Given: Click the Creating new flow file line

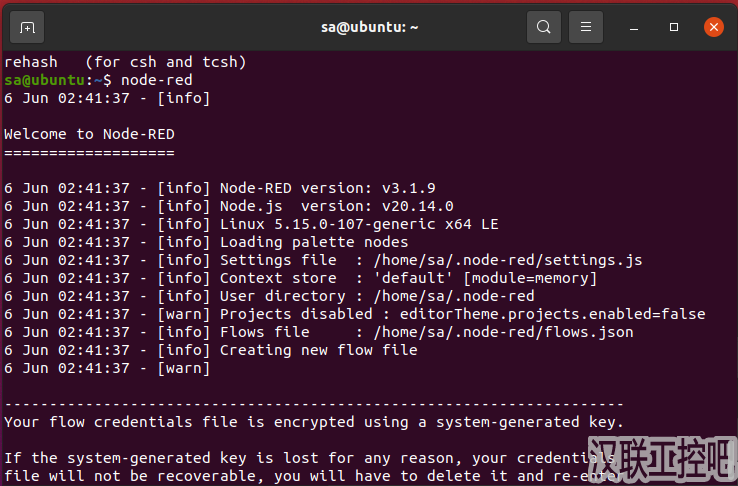Looking at the screenshot, I should click(318, 350).
